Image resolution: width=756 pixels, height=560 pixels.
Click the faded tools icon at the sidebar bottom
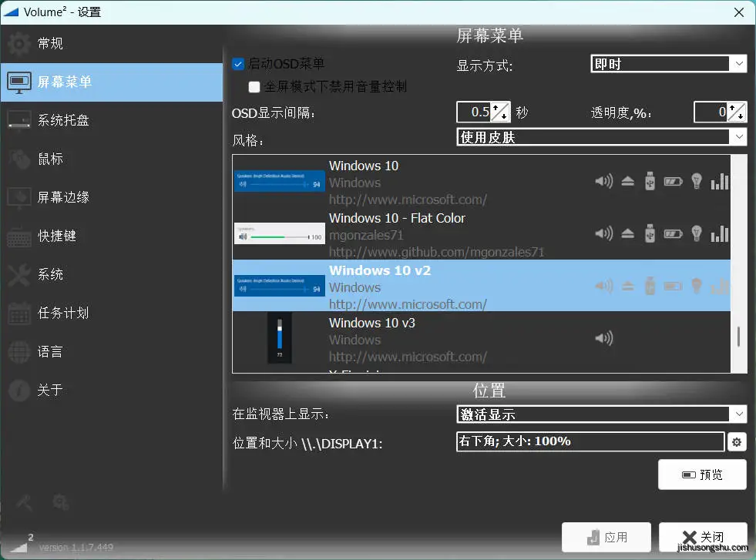tap(24, 503)
